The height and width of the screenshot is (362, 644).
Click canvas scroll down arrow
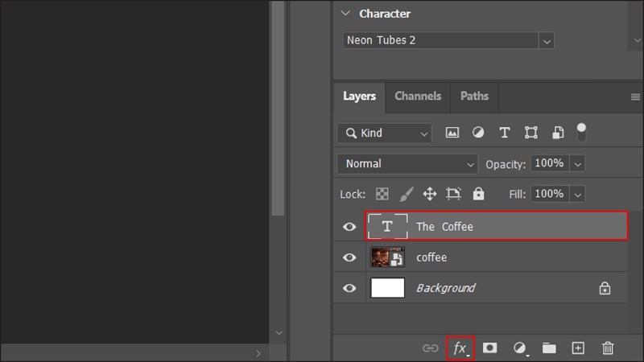point(279,333)
